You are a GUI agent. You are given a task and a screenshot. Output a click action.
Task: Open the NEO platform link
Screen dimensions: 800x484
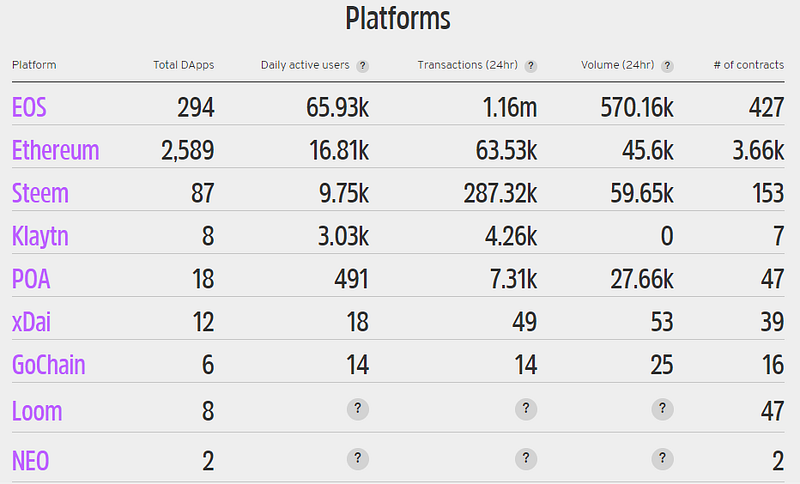pos(31,461)
